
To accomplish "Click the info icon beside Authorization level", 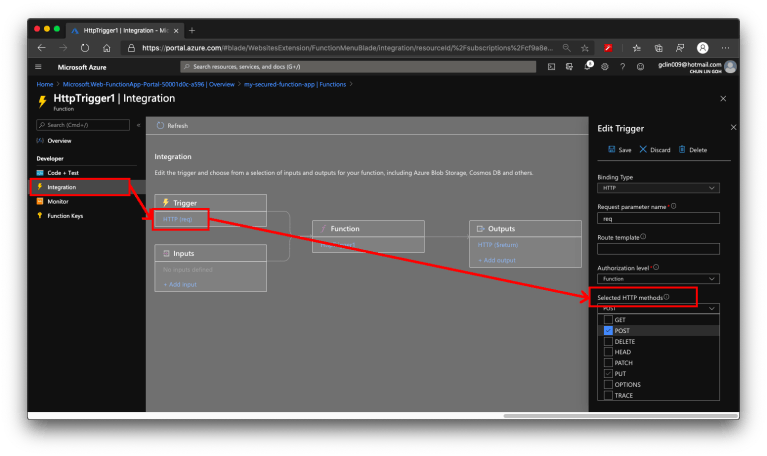I will coord(656,267).
